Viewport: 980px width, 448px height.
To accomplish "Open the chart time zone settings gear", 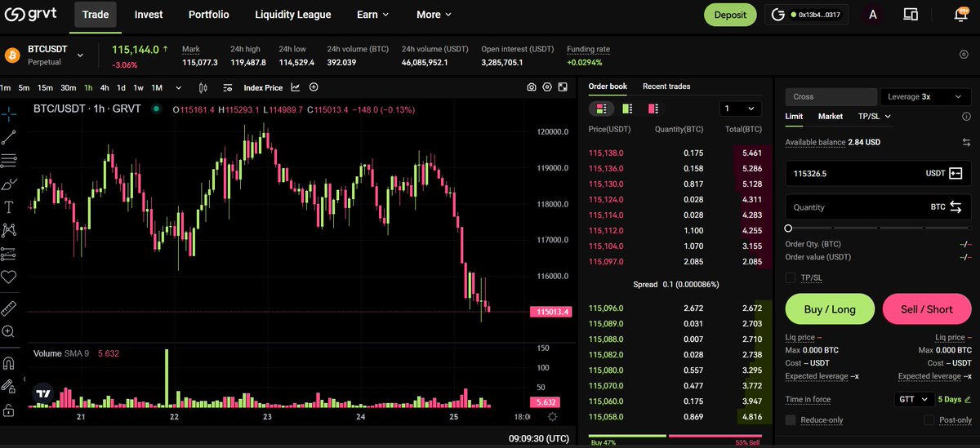I will 553,417.
